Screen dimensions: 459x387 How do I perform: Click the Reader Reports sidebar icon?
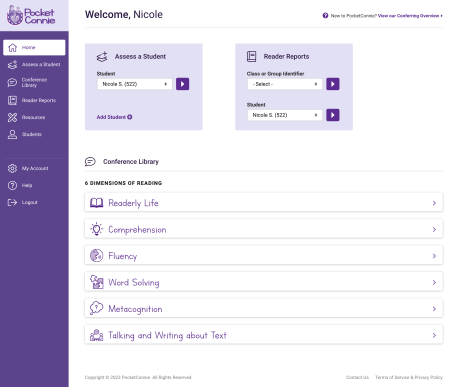pos(12,100)
